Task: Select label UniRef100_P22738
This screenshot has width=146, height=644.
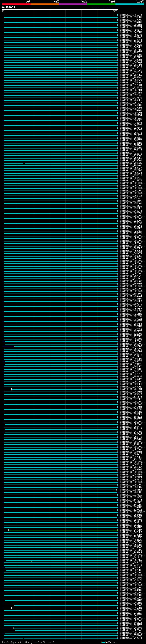Action: point(131,87)
